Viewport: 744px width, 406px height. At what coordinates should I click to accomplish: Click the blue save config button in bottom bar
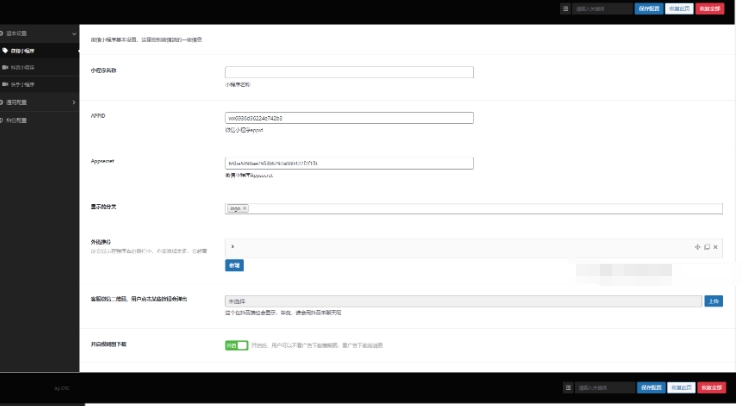pyautogui.click(x=651, y=388)
